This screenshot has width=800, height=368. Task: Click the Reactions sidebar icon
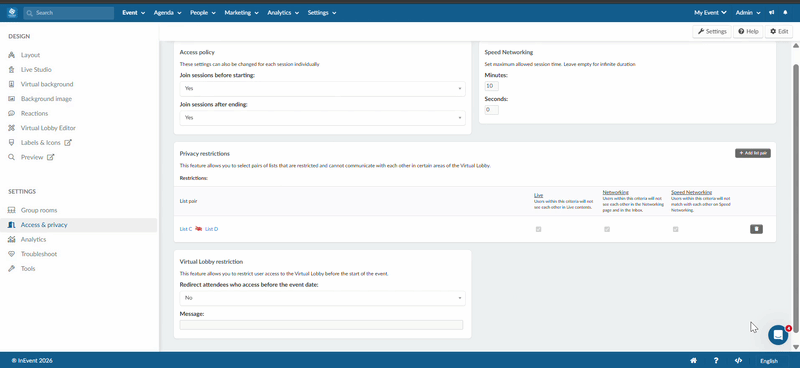coord(12,113)
